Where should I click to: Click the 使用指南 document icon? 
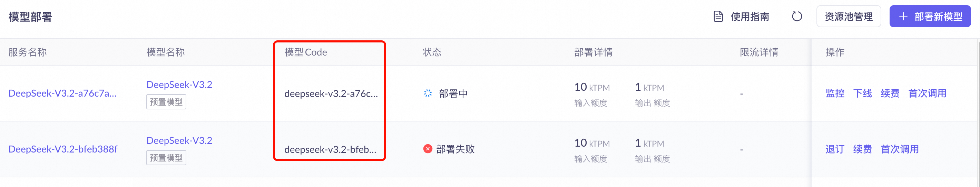718,17
